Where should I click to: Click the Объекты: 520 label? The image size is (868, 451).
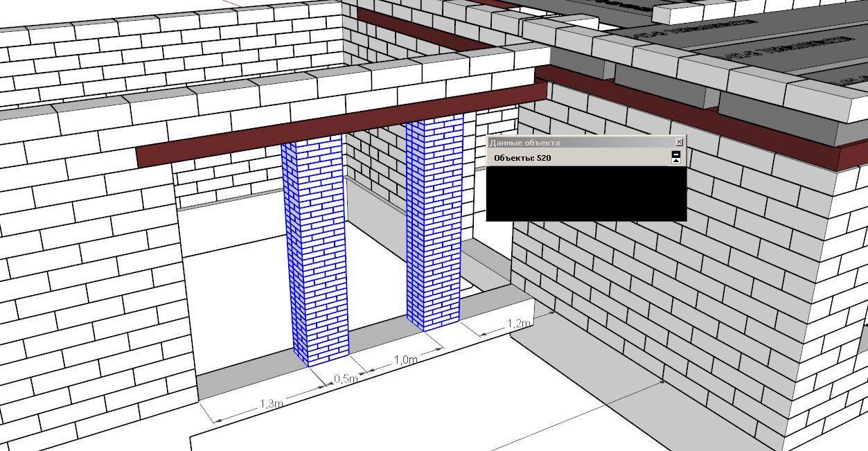[522, 158]
